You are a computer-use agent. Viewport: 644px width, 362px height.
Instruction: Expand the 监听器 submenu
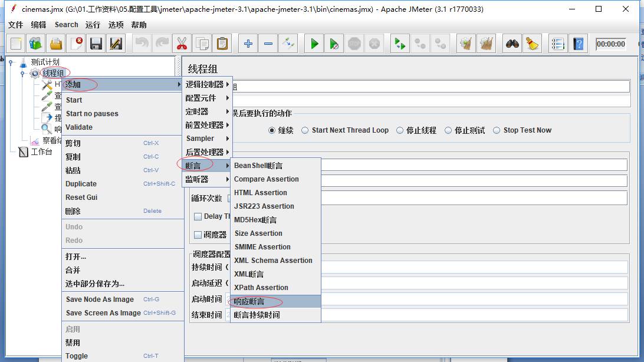point(208,179)
